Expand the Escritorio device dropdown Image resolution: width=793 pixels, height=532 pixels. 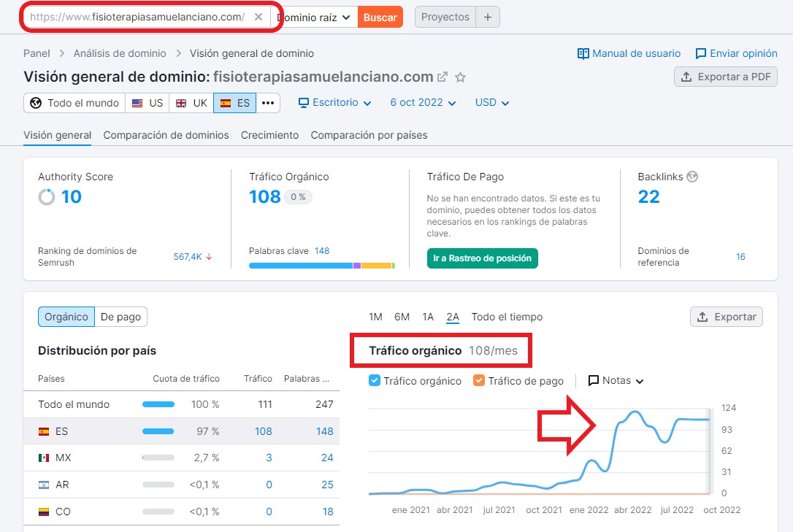pos(335,103)
